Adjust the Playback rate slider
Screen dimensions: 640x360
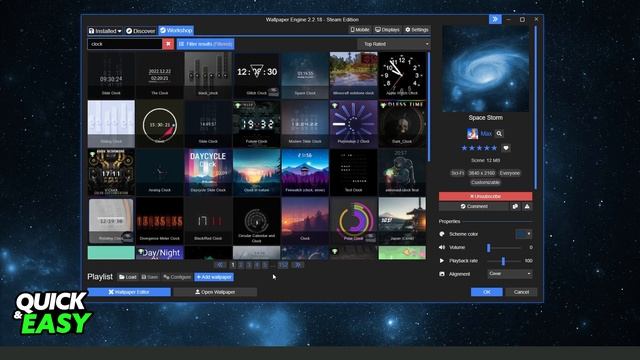coord(504,260)
